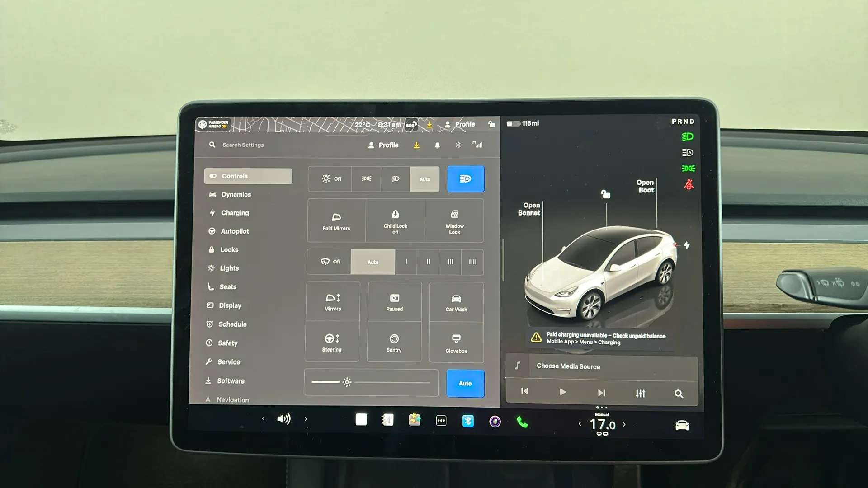Screen dimensions: 868x488
Task: Tap the unlock icon above the car
Action: pyautogui.click(x=605, y=194)
